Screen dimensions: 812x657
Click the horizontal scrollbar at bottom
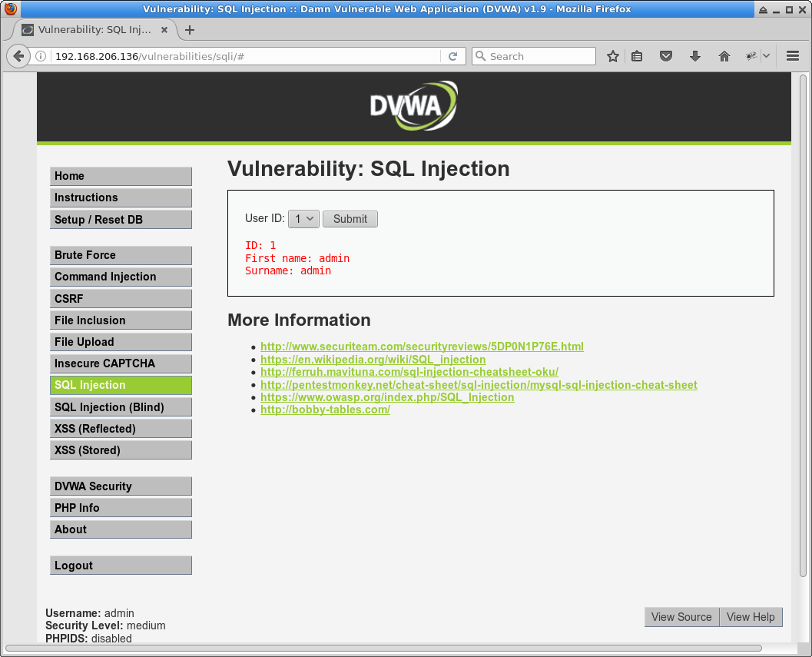pyautogui.click(x=383, y=649)
